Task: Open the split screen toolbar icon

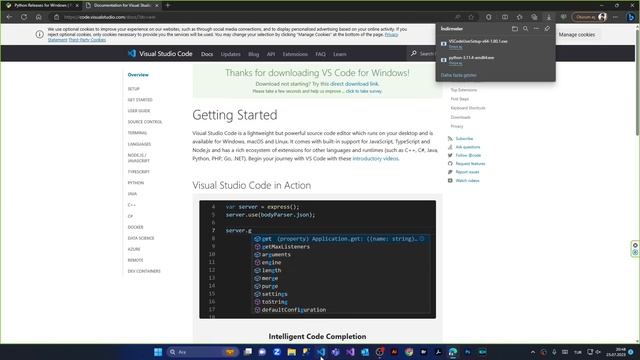Action: (505, 17)
